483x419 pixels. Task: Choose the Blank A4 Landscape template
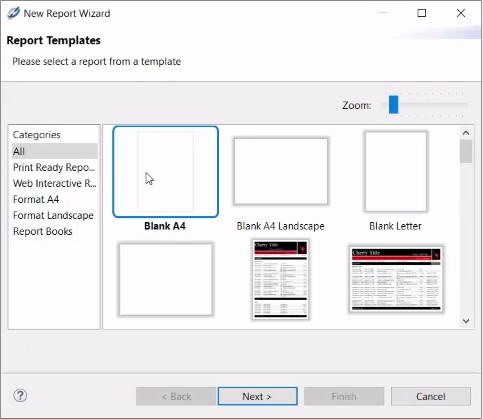[281, 171]
